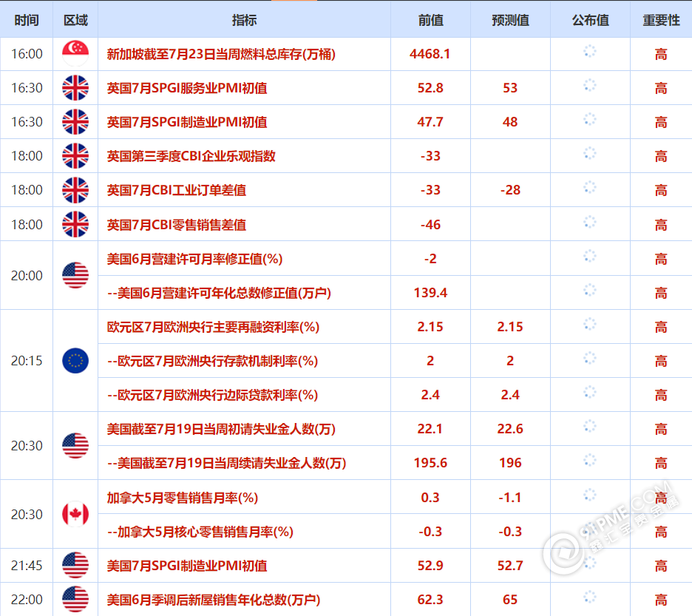
Task: Open 英国7月SPGI制造业PMI初值 indicator
Action: pos(187,122)
